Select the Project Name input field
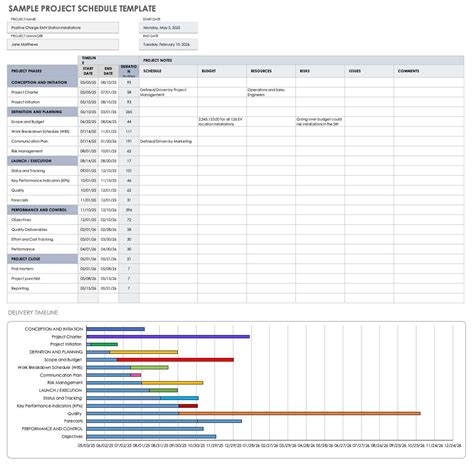 tap(63, 28)
